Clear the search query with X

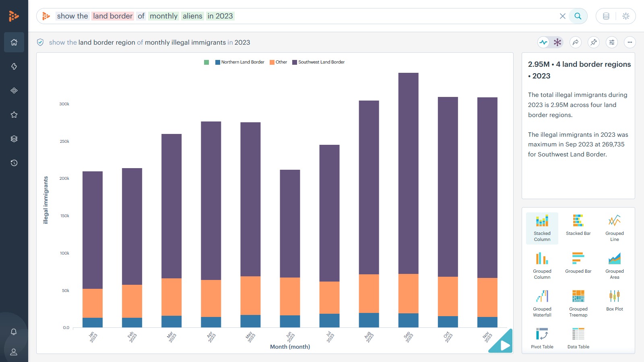point(563,16)
